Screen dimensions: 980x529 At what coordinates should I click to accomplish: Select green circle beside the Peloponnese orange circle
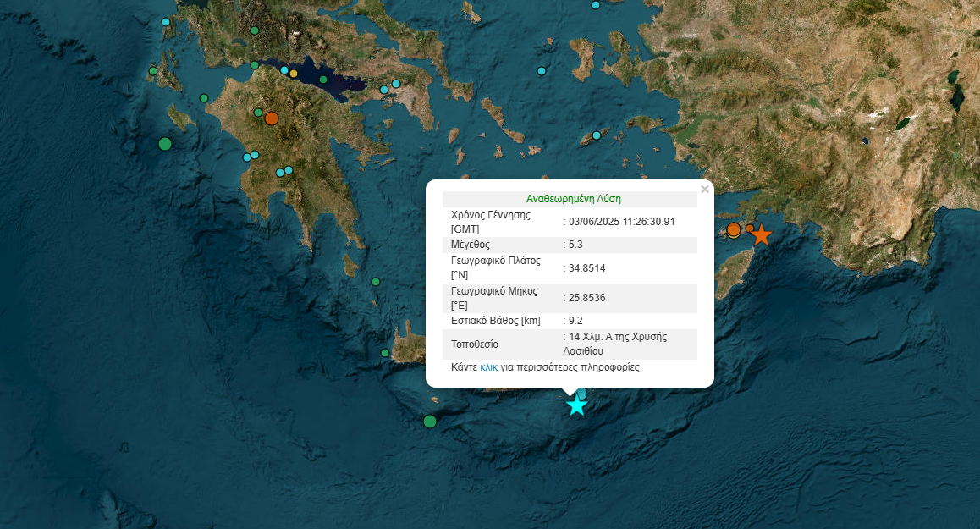coord(258,113)
